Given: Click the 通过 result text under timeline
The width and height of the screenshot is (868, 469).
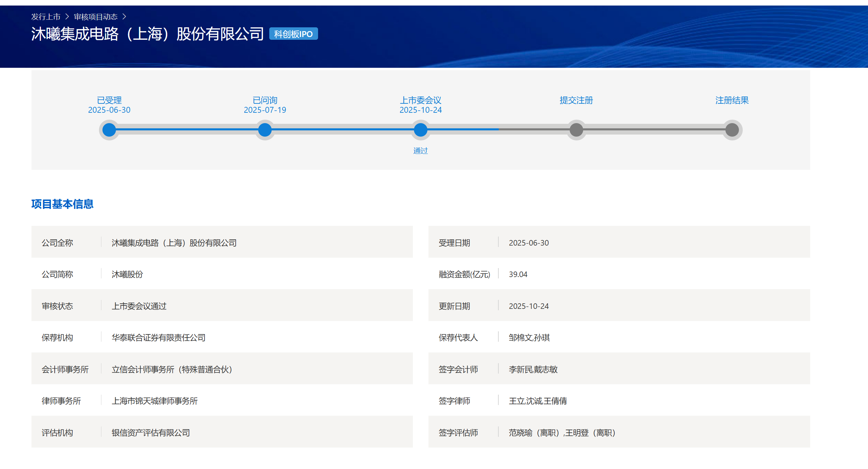Looking at the screenshot, I should pyautogui.click(x=421, y=151).
